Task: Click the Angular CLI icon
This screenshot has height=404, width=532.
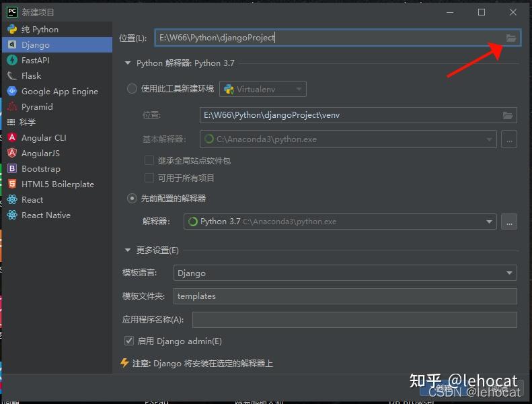Action: (12, 137)
